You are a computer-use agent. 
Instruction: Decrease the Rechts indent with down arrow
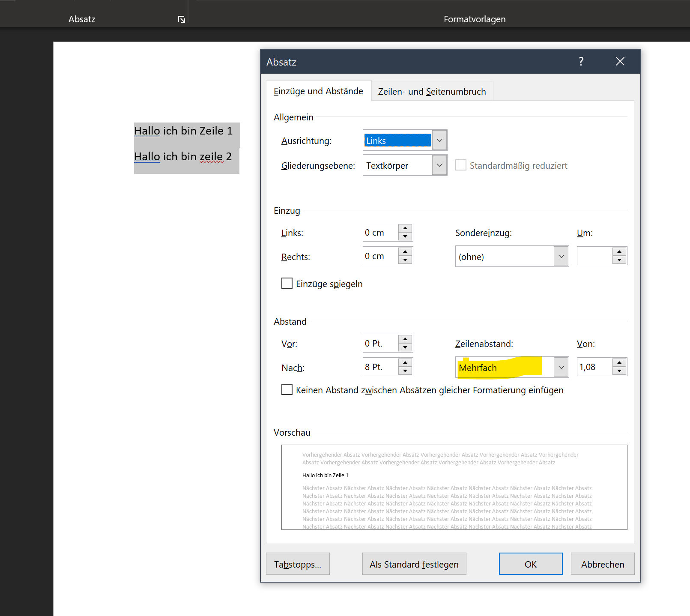(x=405, y=260)
